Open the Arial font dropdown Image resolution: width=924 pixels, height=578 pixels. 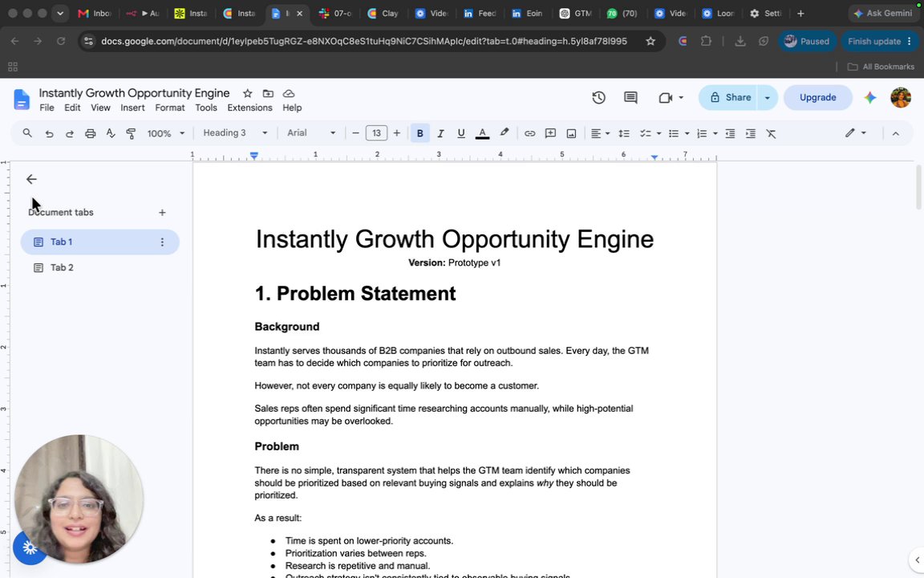pos(310,133)
